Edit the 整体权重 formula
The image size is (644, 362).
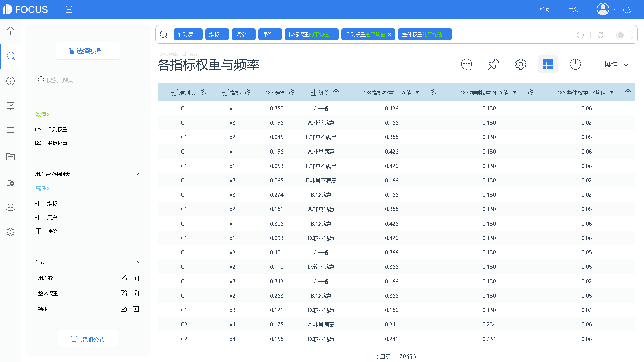(123, 293)
